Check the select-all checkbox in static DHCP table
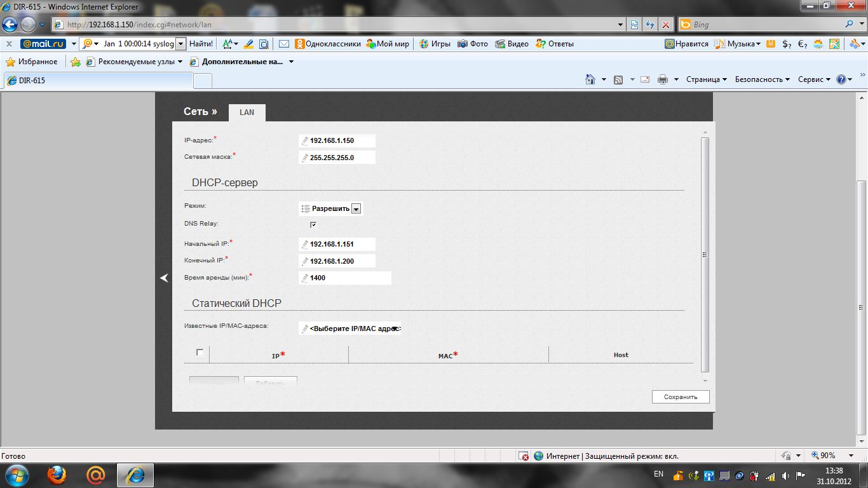 [200, 352]
